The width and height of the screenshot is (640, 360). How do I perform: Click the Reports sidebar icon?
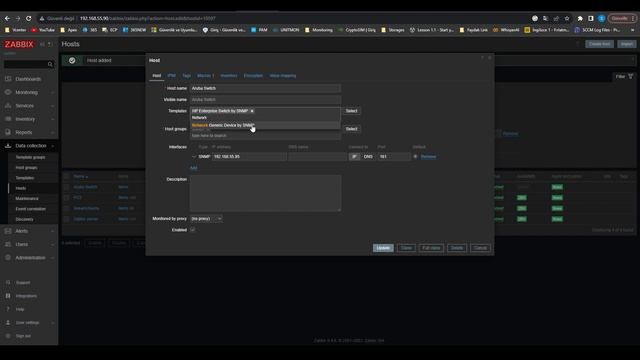(8, 132)
